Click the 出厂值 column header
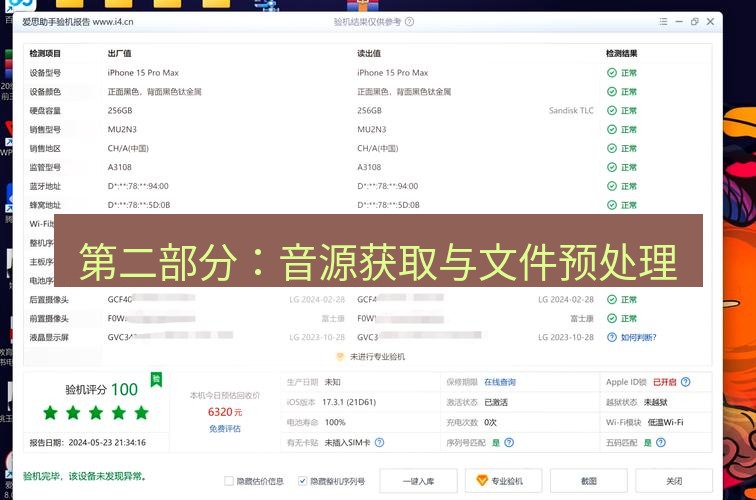 coord(119,54)
